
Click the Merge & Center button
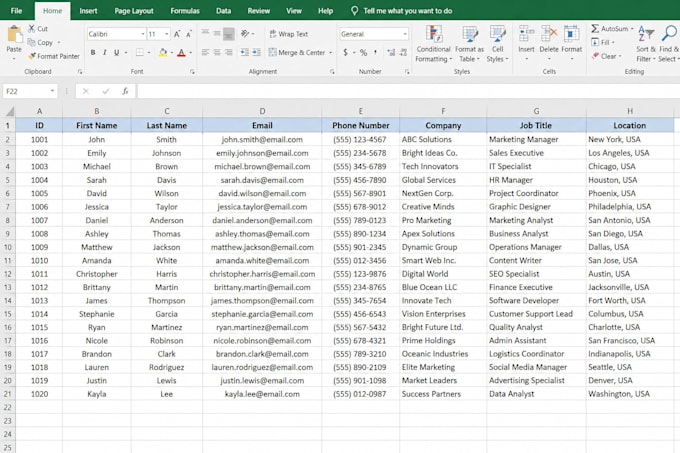pyautogui.click(x=297, y=52)
